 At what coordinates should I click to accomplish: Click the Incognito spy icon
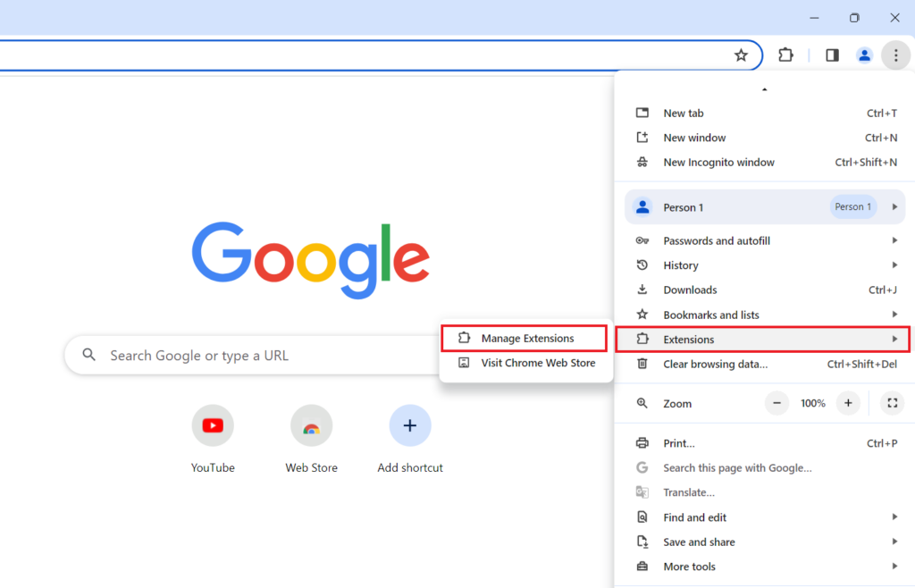pos(642,162)
